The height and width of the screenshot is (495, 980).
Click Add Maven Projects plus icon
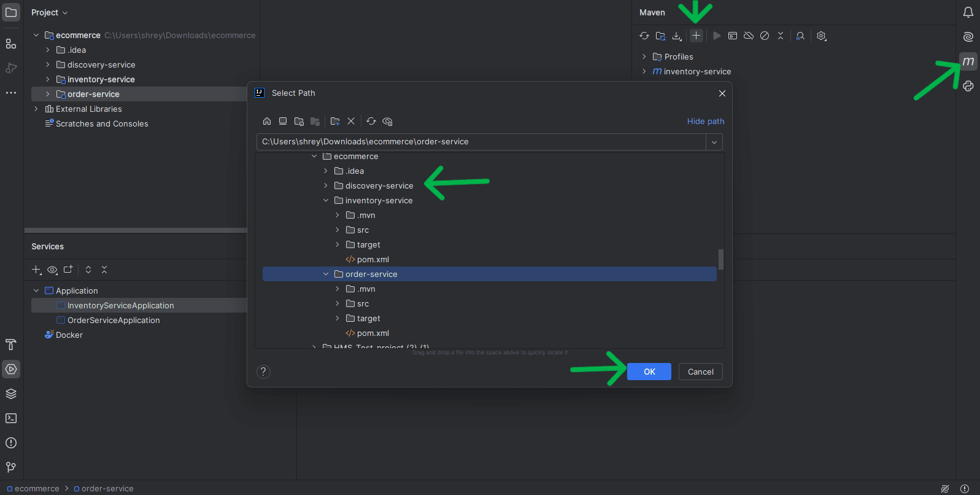tap(696, 36)
